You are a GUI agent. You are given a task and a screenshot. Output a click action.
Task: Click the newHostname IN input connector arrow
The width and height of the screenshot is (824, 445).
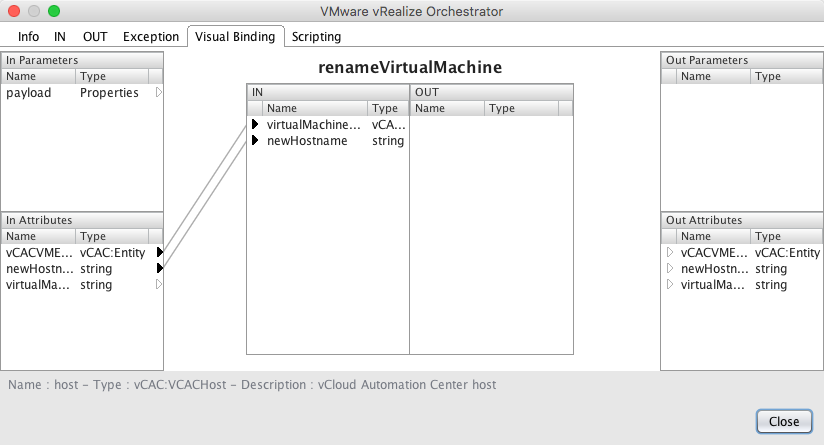[255, 141]
